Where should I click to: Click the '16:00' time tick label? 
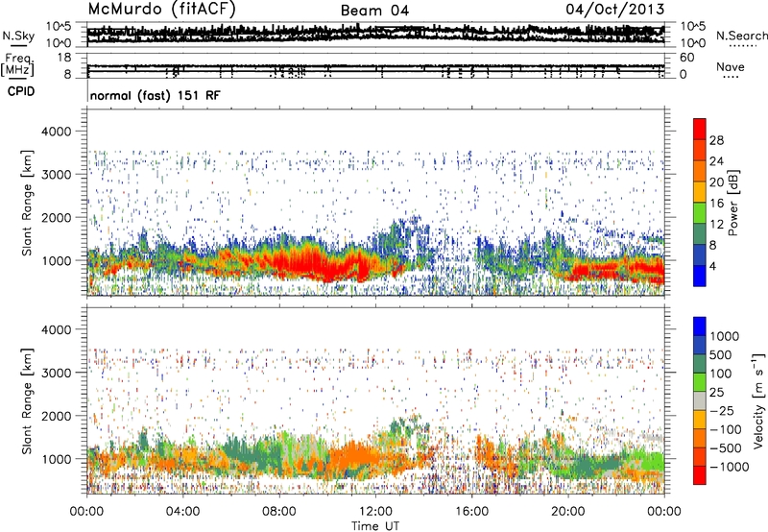coord(471,512)
